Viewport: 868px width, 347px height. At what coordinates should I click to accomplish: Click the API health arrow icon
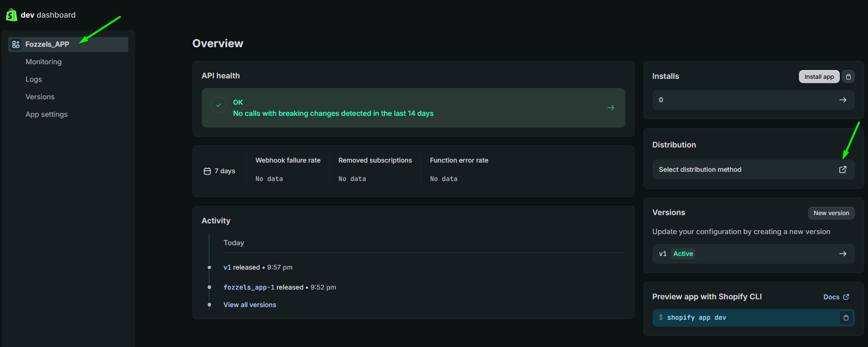point(611,108)
